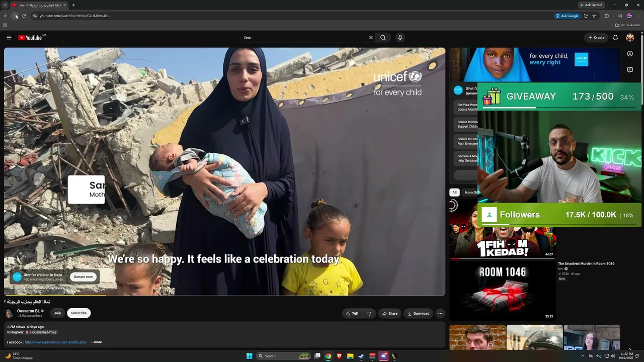Open Task View on taskbar

(317, 356)
